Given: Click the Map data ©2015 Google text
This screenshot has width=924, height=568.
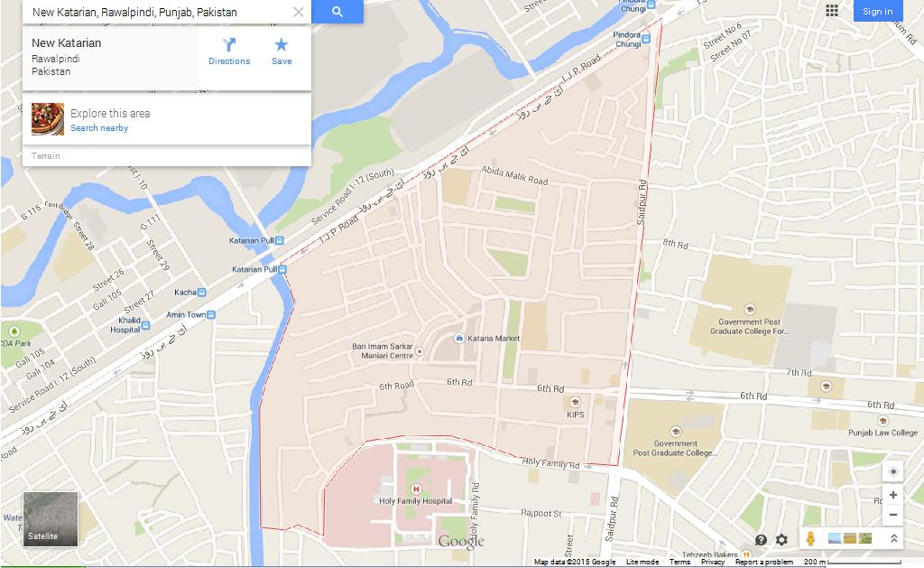Looking at the screenshot, I should click(575, 562).
